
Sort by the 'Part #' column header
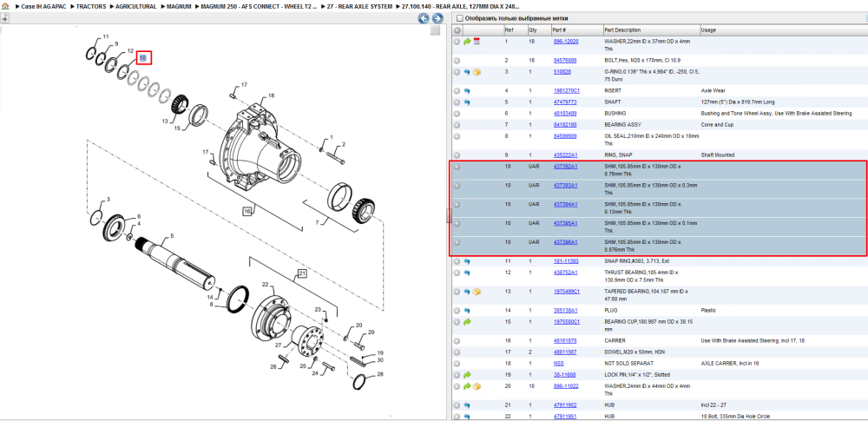click(x=559, y=30)
